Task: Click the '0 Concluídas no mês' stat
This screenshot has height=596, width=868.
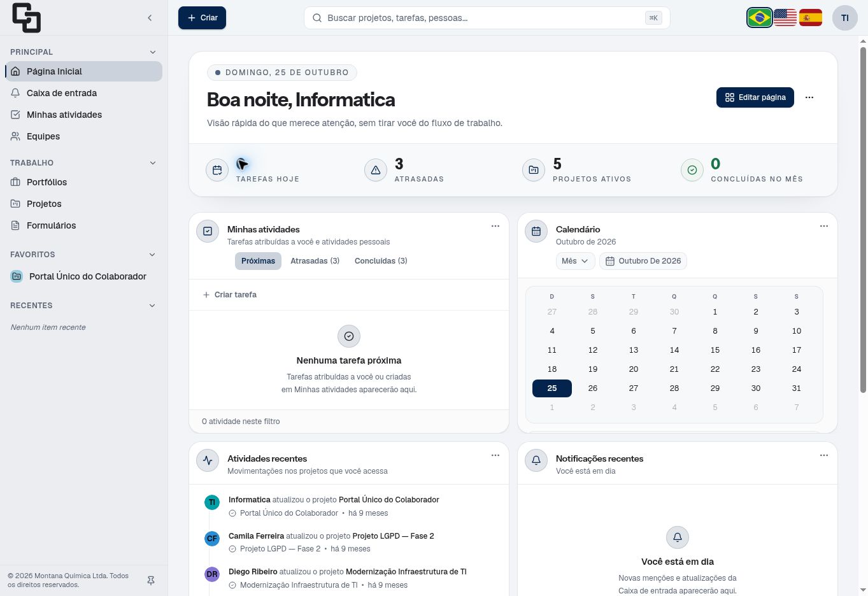Action: pyautogui.click(x=742, y=170)
